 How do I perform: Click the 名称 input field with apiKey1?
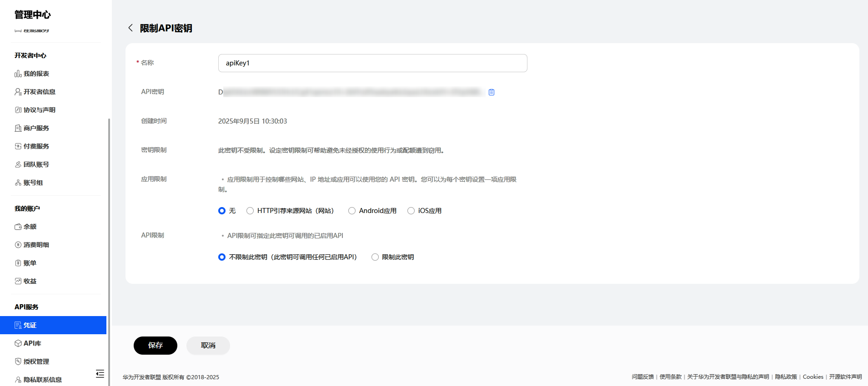(x=373, y=63)
